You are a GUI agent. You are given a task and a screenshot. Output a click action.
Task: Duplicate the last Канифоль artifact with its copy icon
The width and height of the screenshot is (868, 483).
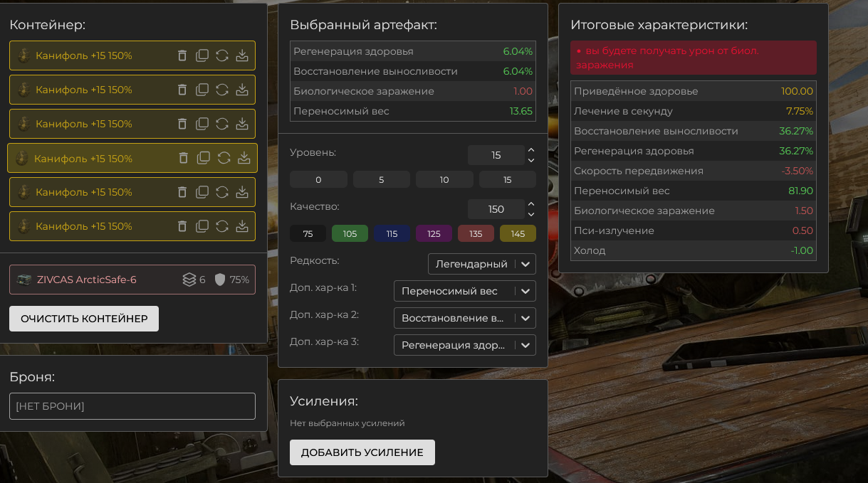point(202,226)
